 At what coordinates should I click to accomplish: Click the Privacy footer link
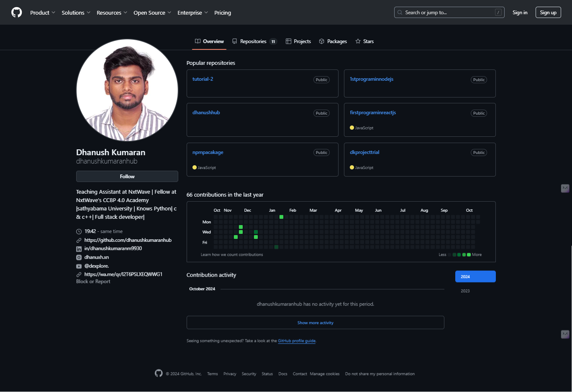pos(230,374)
